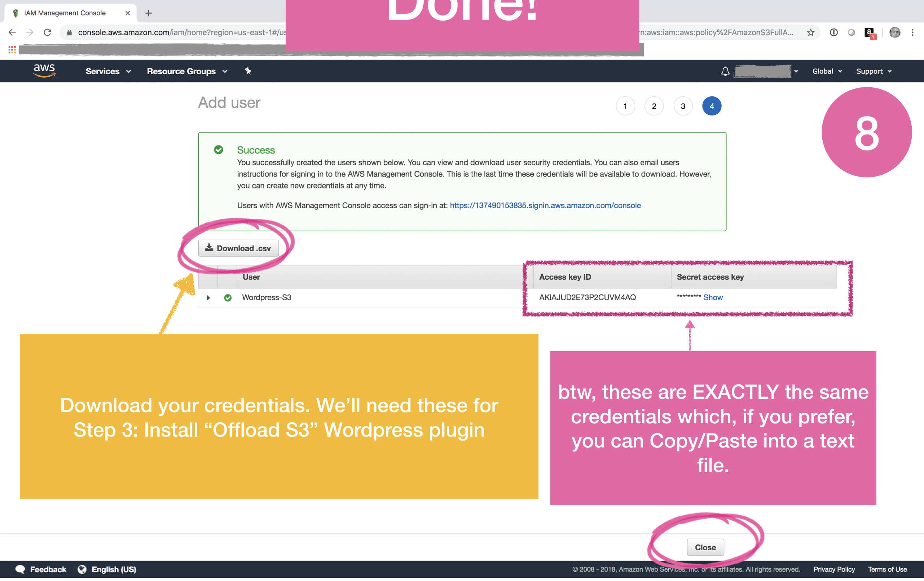Close the IAM Management Console tab
924x581 pixels.
pos(128,13)
